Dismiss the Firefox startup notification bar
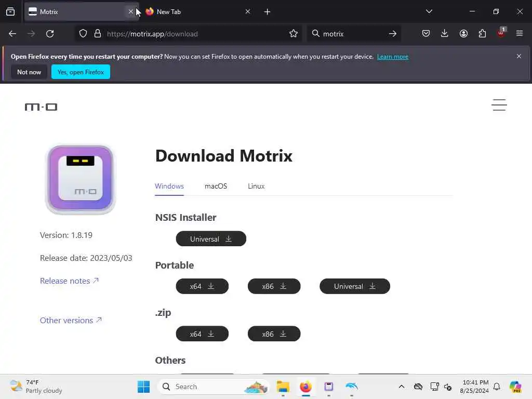The width and height of the screenshot is (532, 399). pyautogui.click(x=519, y=56)
